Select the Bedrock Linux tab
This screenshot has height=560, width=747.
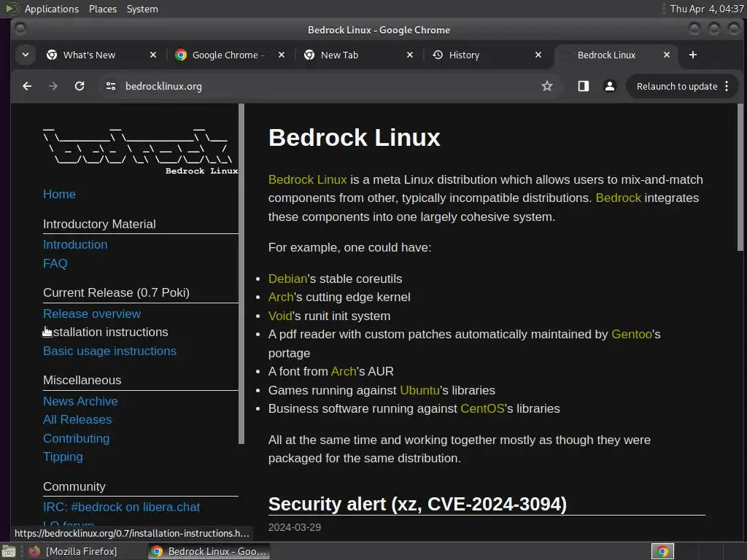pyautogui.click(x=606, y=55)
